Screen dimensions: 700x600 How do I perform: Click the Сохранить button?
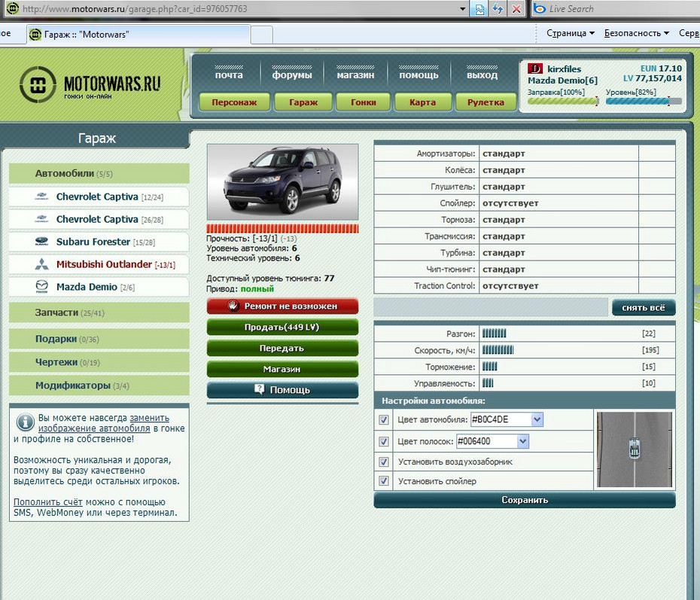(x=525, y=500)
